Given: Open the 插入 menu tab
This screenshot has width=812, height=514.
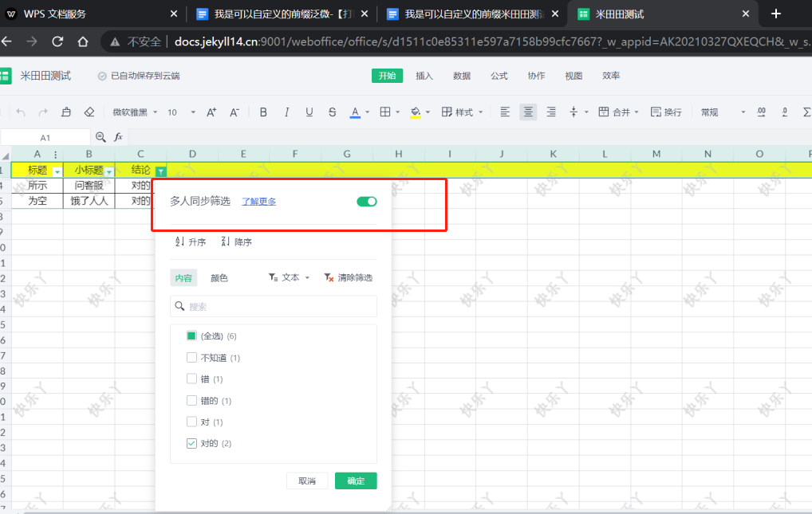Looking at the screenshot, I should click(x=424, y=76).
